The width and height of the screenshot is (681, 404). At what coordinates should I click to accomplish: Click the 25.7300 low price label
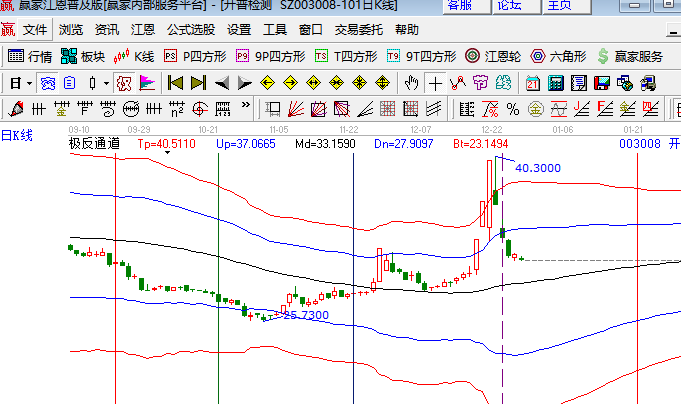[306, 315]
